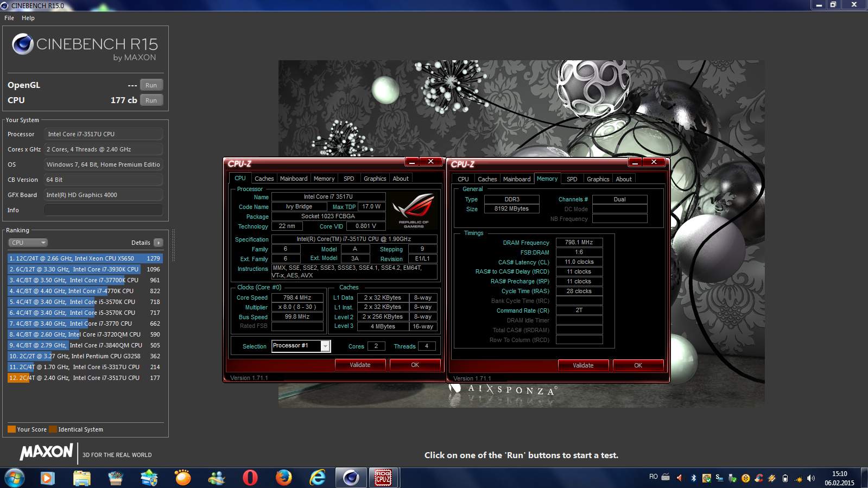Open About tab in left CPU-Z window

[401, 179]
